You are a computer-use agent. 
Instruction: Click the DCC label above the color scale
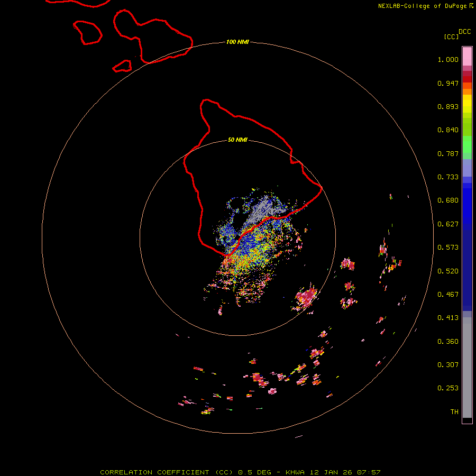coord(465,32)
